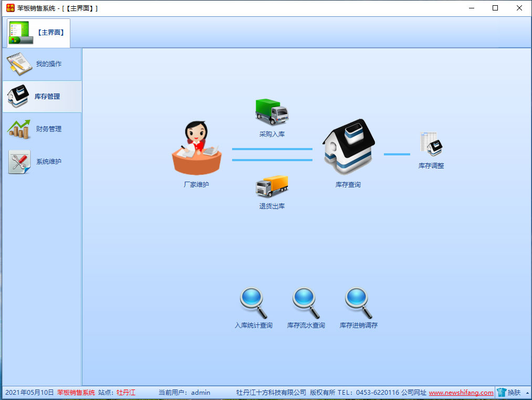Open 库存进销调存 magnifier icon
532x400 pixels.
358,303
